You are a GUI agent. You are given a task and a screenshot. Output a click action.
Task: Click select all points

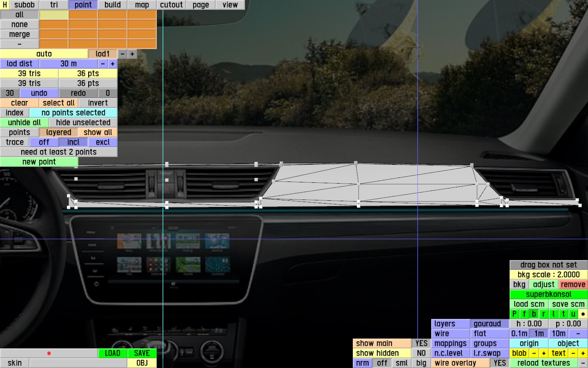[x=59, y=103]
